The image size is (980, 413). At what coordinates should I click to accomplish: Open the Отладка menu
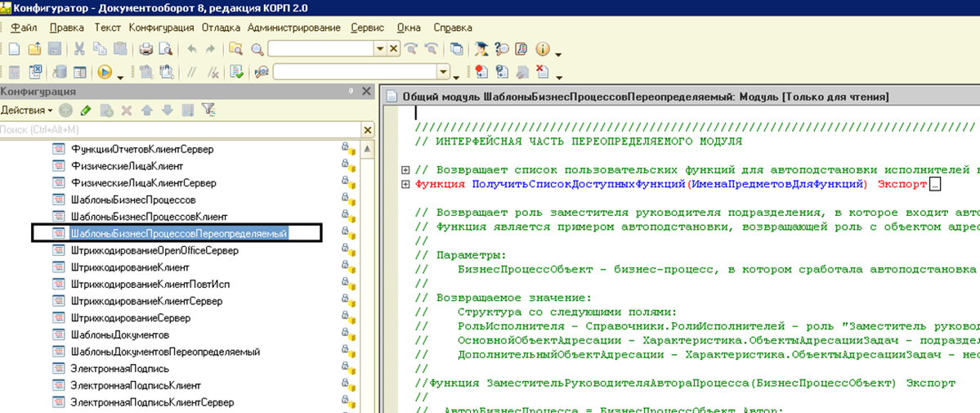(222, 28)
